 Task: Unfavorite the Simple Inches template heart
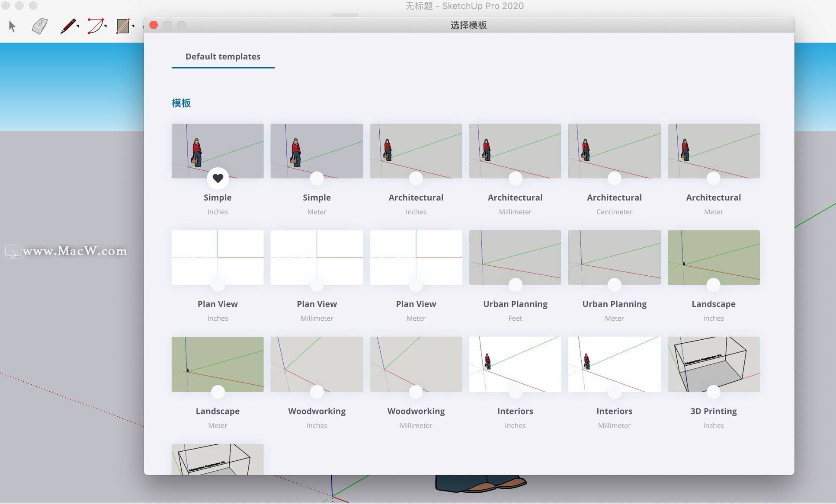(218, 178)
